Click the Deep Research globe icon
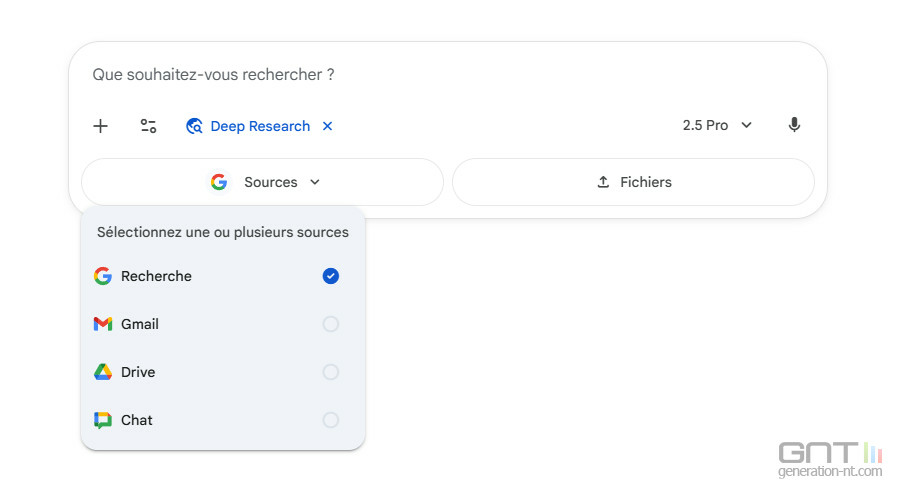Screen dimensions: 900x500 pyautogui.click(x=195, y=126)
